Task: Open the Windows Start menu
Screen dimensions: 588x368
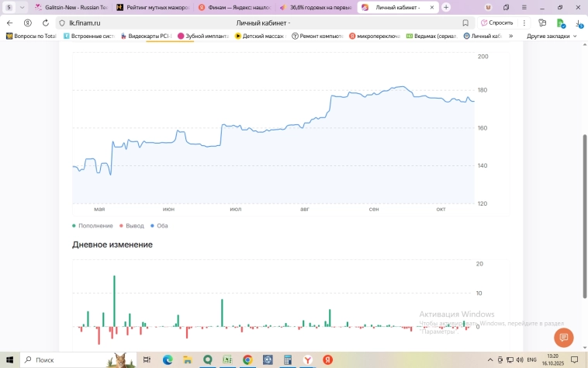Action: (x=9, y=360)
